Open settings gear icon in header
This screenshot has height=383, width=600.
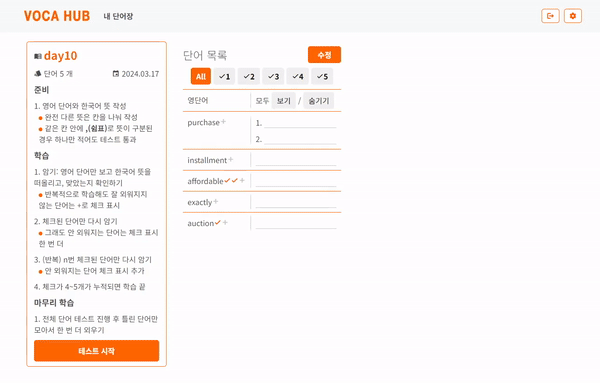pyautogui.click(x=573, y=16)
